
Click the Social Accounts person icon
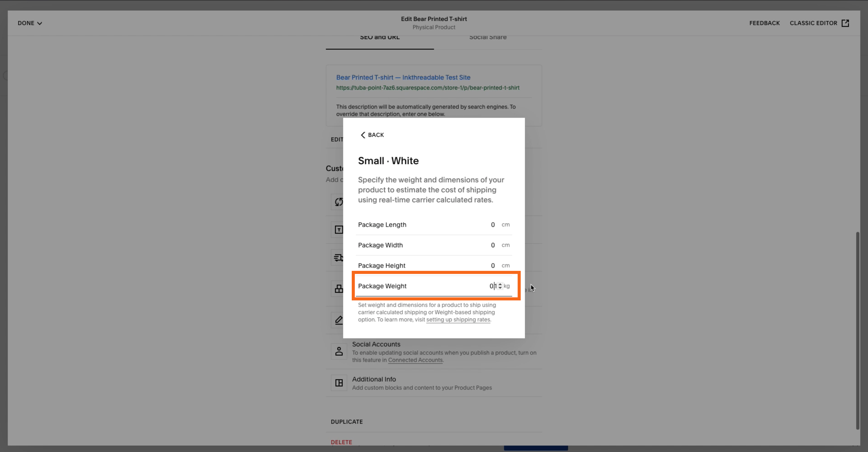[x=339, y=352]
